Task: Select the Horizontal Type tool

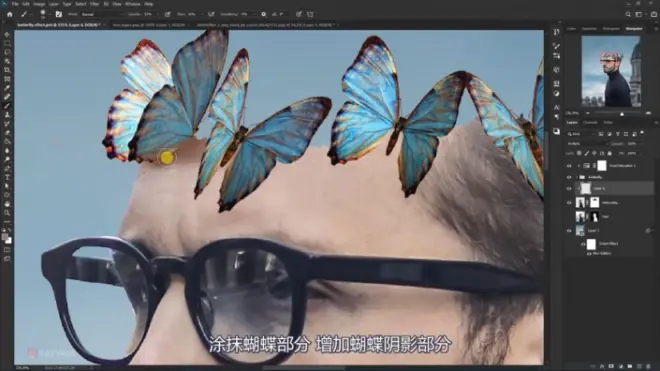Action: [7, 177]
